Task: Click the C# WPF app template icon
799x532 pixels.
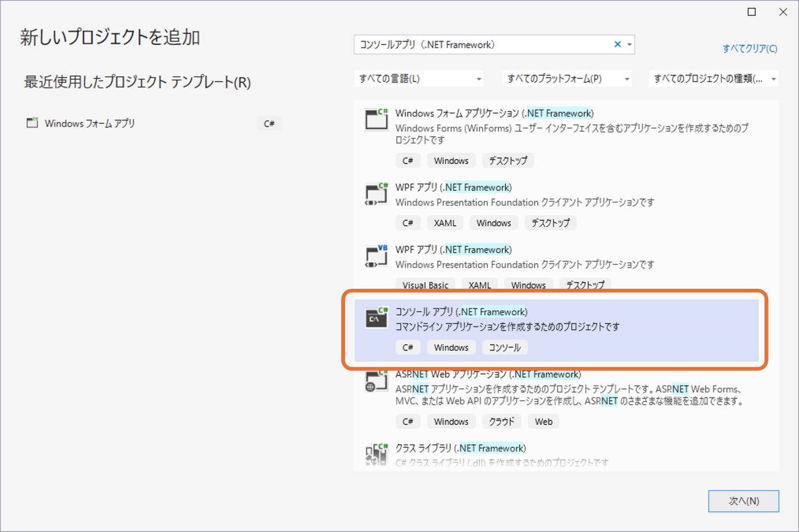Action: click(376, 193)
